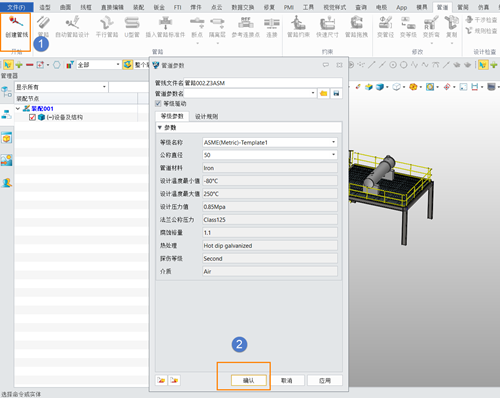Switch to the 造型 ribbon tab

tap(45, 7)
